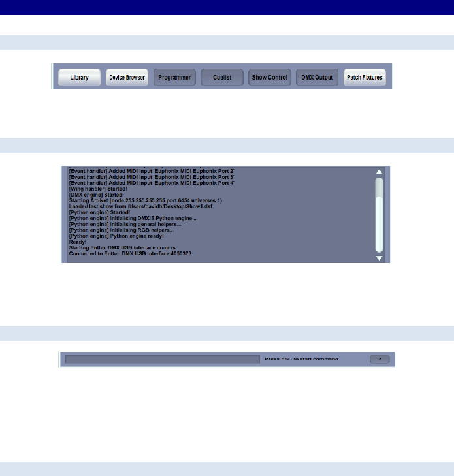
Task: Toggle the Show Control button
Action: click(x=270, y=77)
